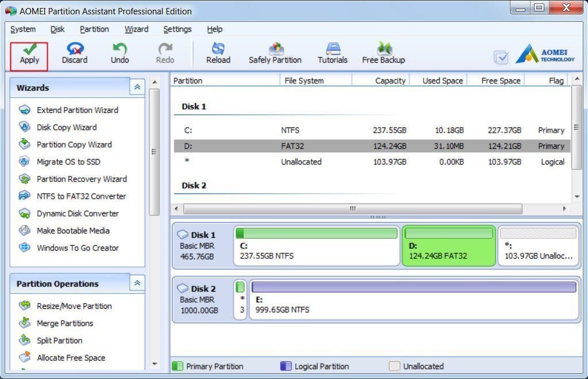Viewport: 588px width, 379px height.
Task: Select the C: NTFS row in list
Action: point(372,130)
